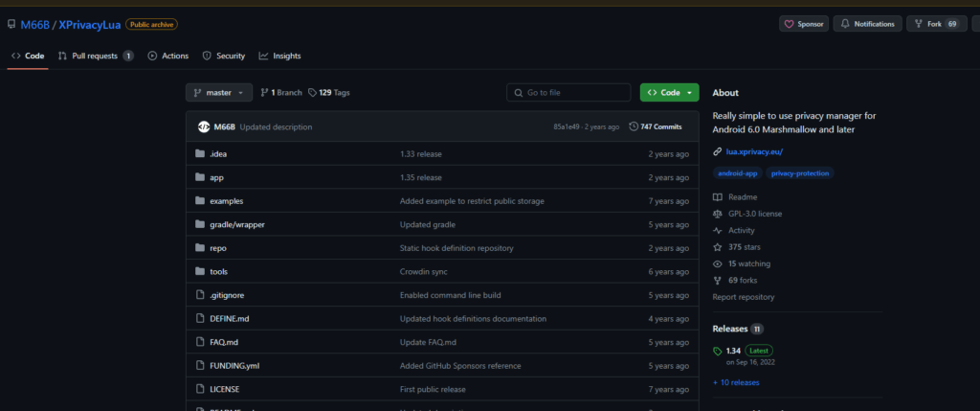
Task: Click the M66B avatar in commit row
Action: pyautogui.click(x=204, y=127)
